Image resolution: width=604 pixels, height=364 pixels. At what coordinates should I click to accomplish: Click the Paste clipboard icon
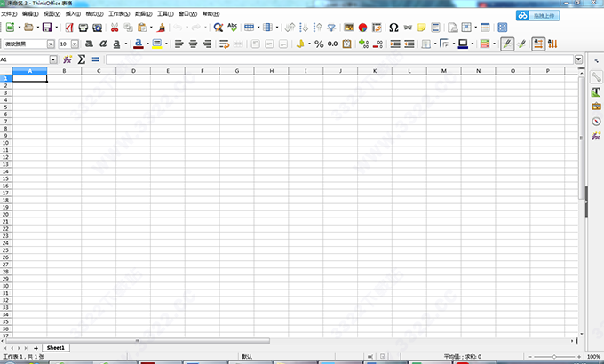coord(142,28)
